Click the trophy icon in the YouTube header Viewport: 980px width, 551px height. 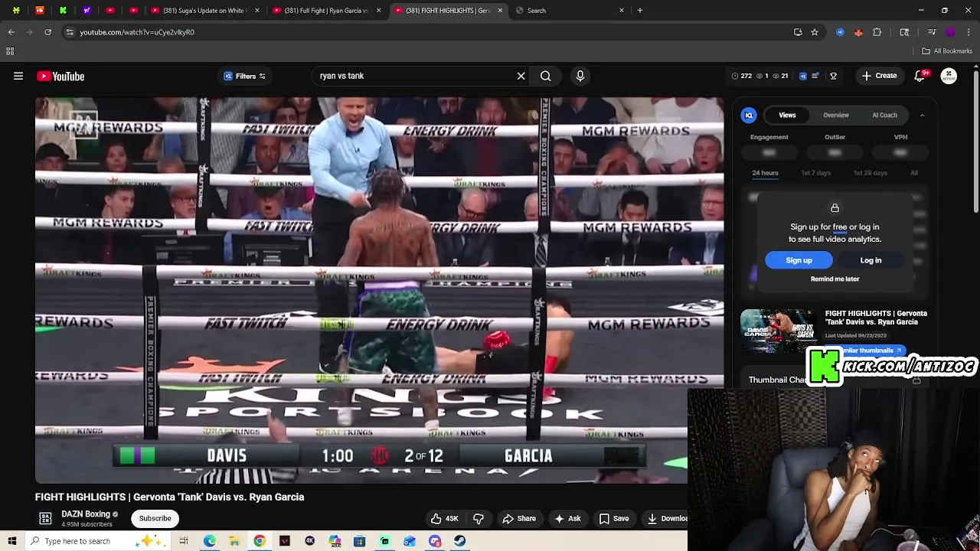(x=833, y=76)
